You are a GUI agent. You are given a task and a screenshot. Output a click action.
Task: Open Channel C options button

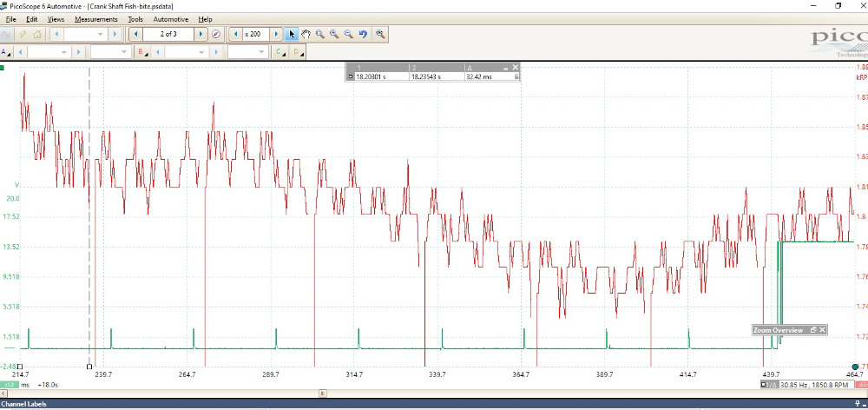[279, 52]
